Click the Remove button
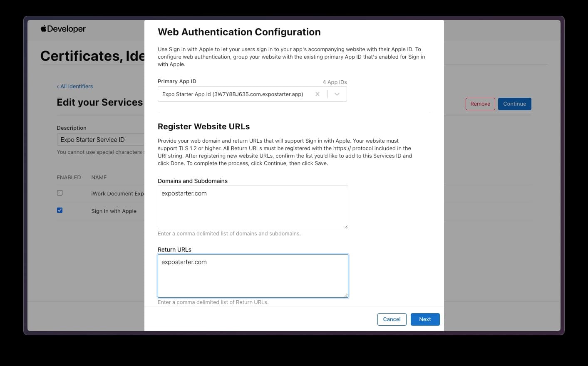 tap(480, 104)
